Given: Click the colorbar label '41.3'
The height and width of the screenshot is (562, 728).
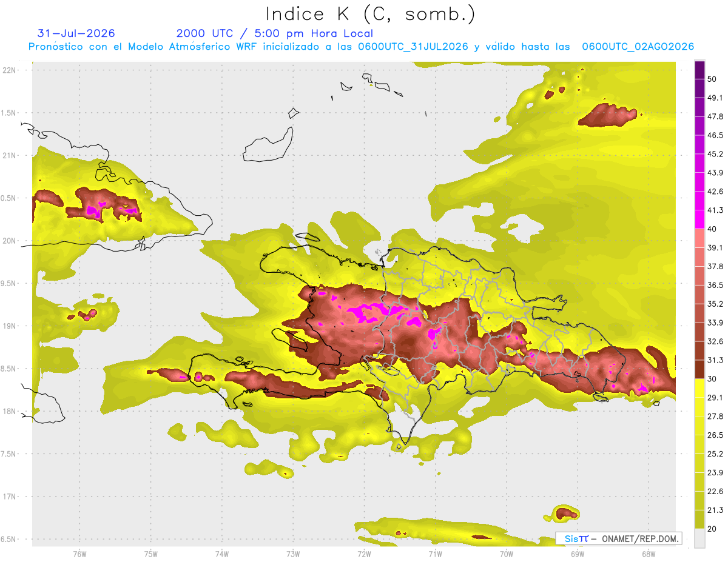Looking at the screenshot, I should [x=715, y=210].
